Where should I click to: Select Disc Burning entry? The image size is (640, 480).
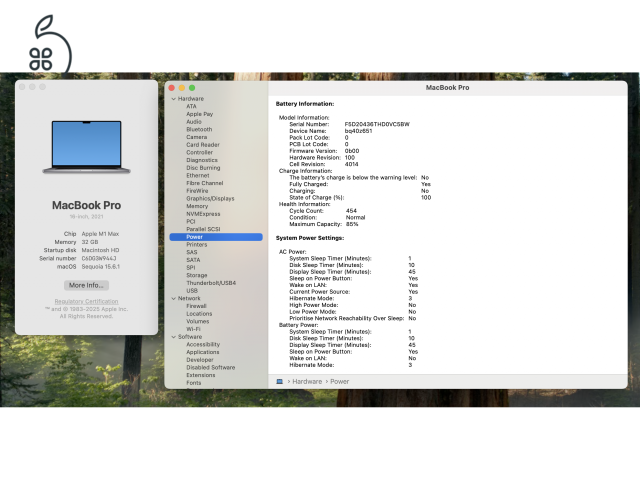pyautogui.click(x=203, y=168)
